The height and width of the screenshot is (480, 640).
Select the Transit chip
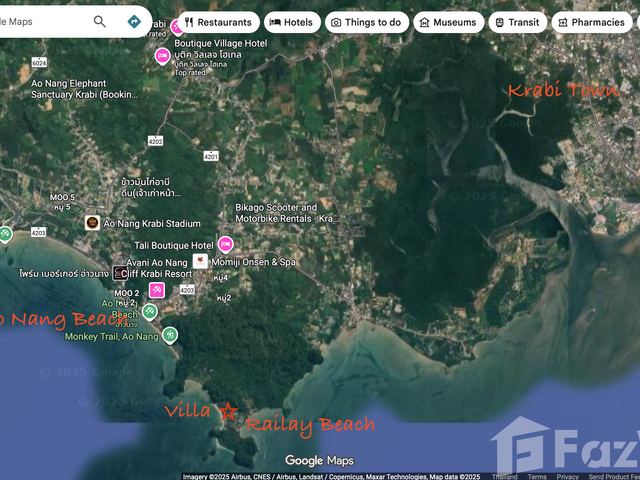pyautogui.click(x=518, y=22)
